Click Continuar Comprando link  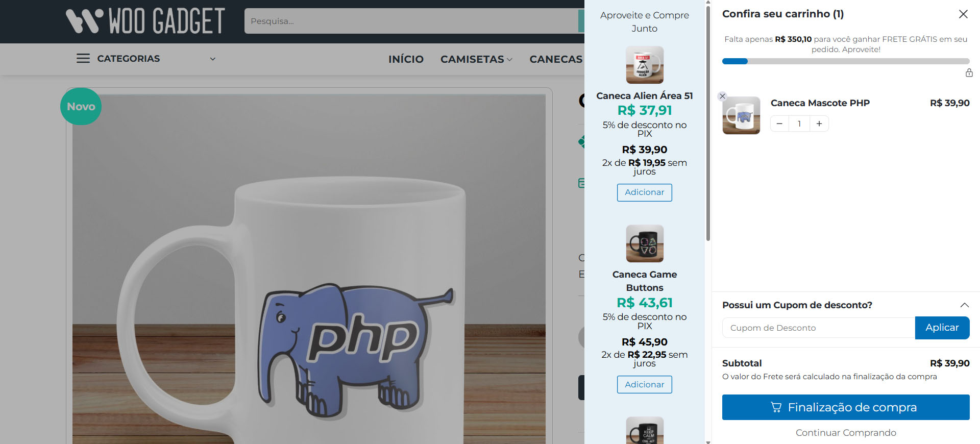click(845, 433)
